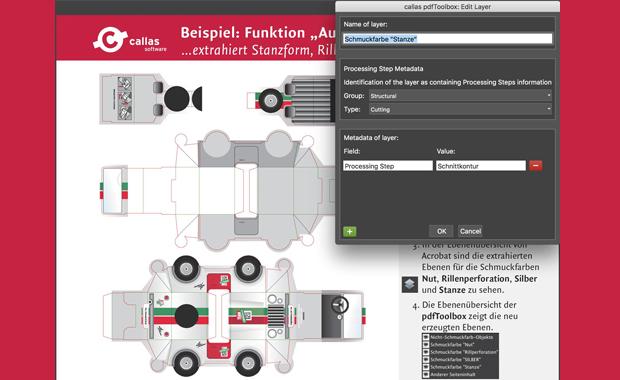Toggle visibility of Schmuckfarbe "Stanze" layer in list
Viewport: 620px width, 380px height.
click(426, 367)
